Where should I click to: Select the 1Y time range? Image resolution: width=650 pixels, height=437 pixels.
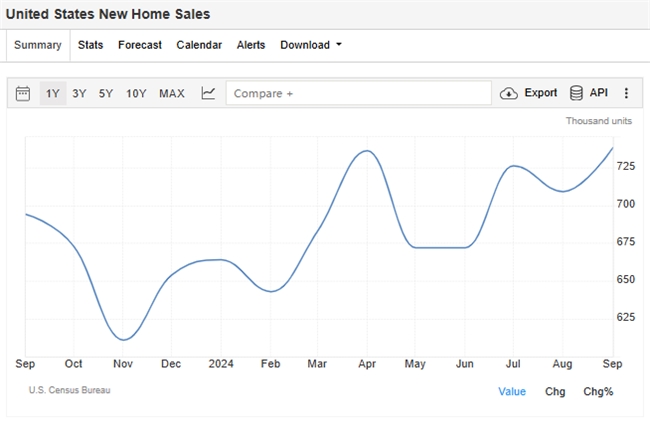52,93
